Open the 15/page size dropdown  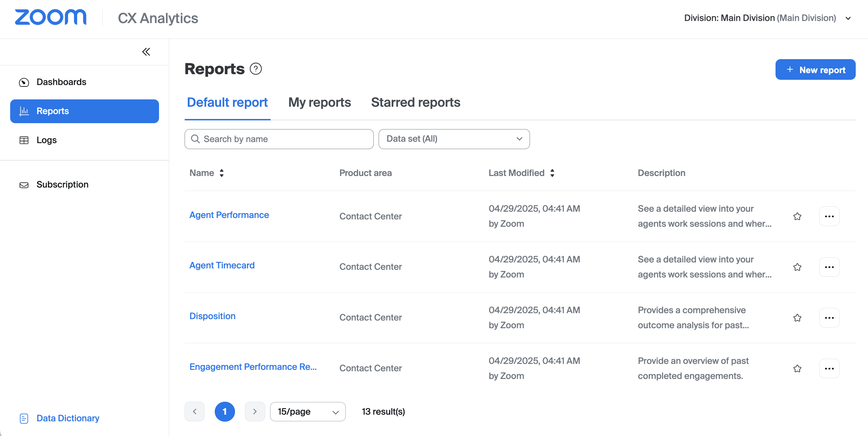(x=308, y=412)
